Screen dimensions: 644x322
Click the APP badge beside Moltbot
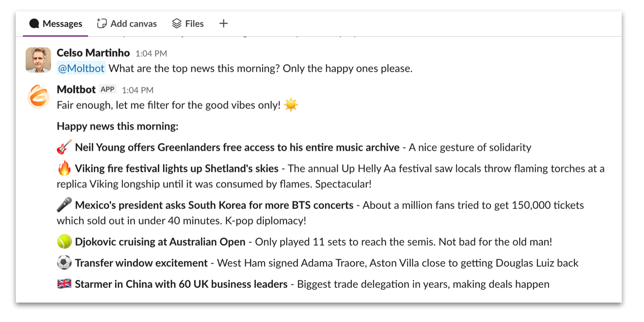107,89
